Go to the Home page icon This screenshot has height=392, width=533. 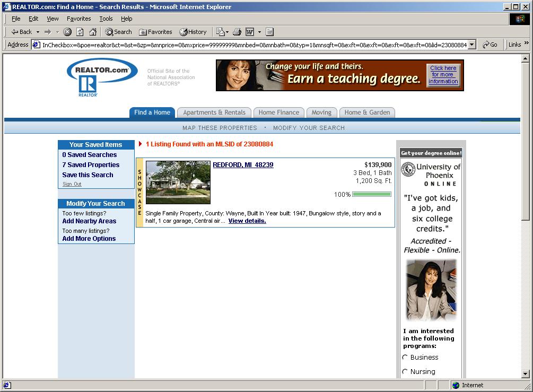click(93, 32)
